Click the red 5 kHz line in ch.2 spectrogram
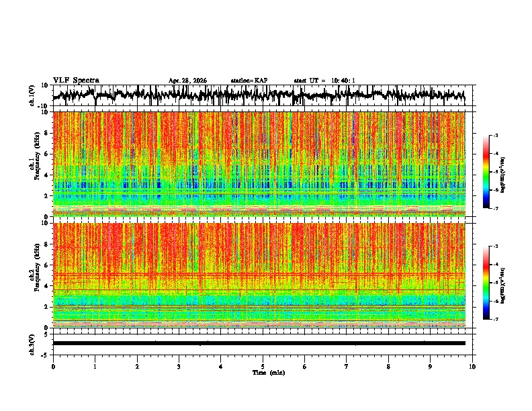This screenshot has height=411, width=532. [x=259, y=273]
